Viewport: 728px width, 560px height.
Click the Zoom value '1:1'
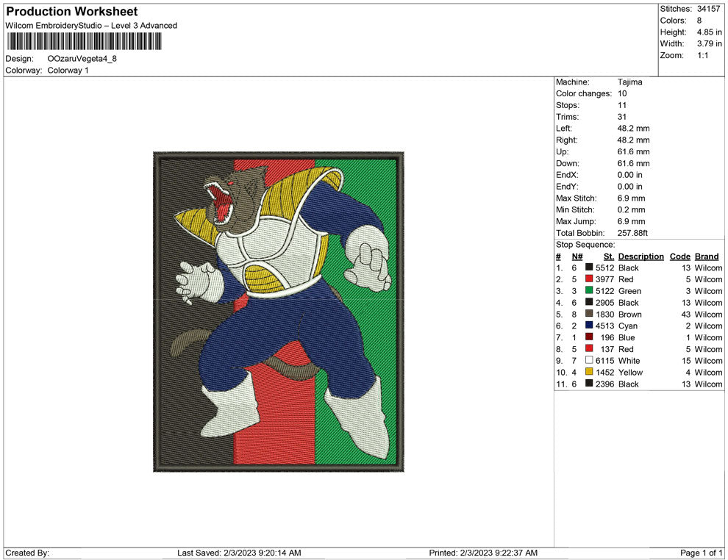pyautogui.click(x=703, y=55)
